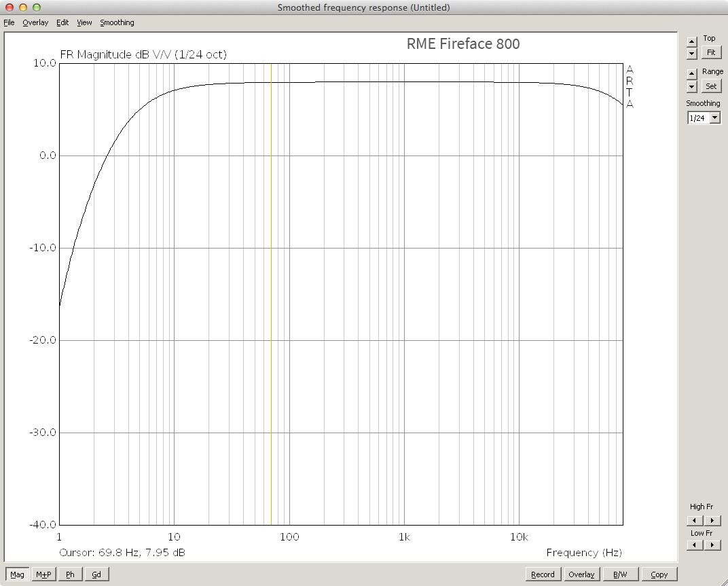Click the -40.0 y-axis value
728x586 pixels.
(x=43, y=525)
